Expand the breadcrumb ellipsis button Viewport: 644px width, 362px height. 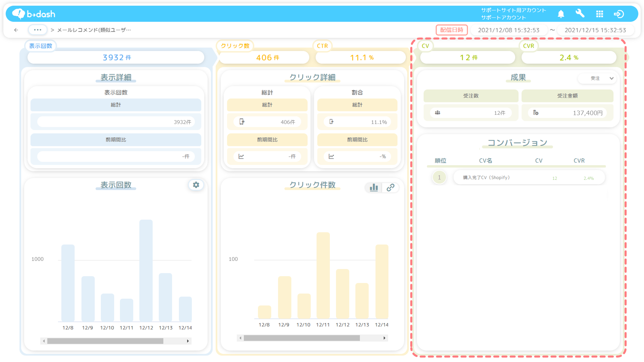(37, 30)
